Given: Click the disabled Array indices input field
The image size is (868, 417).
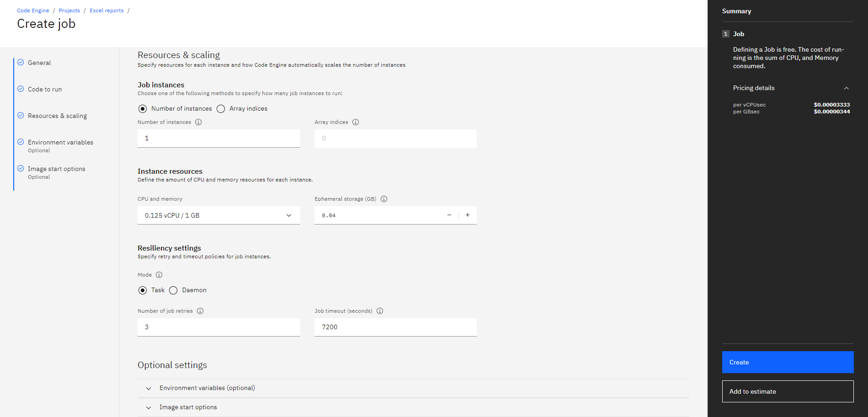Looking at the screenshot, I should pos(395,138).
